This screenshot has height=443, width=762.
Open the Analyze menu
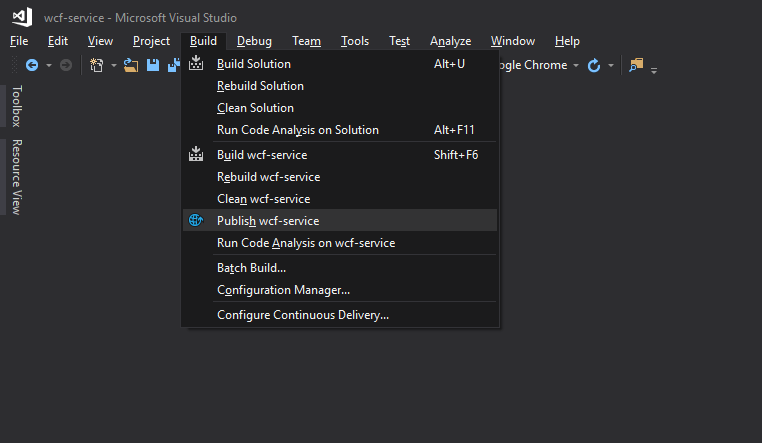click(450, 41)
